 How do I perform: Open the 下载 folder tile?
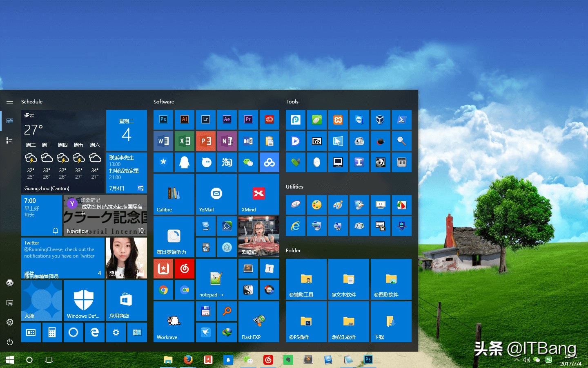391,322
